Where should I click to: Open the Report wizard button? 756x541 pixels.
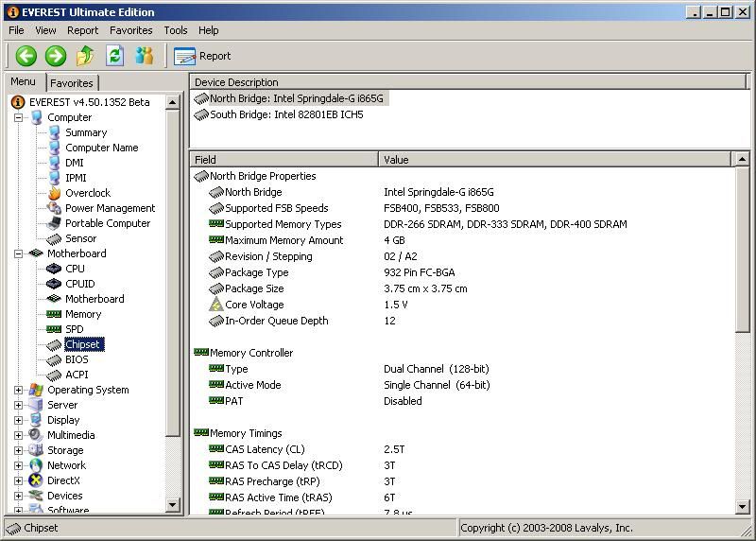click(202, 56)
